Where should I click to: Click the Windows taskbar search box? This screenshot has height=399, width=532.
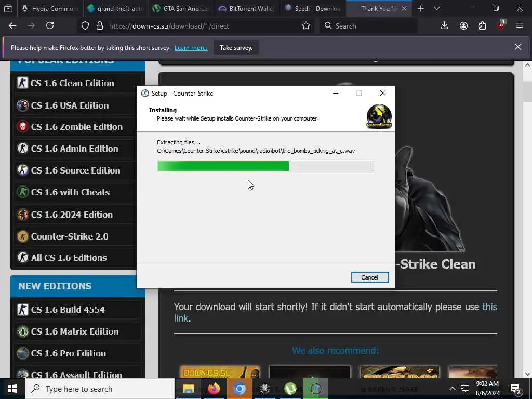point(100,389)
